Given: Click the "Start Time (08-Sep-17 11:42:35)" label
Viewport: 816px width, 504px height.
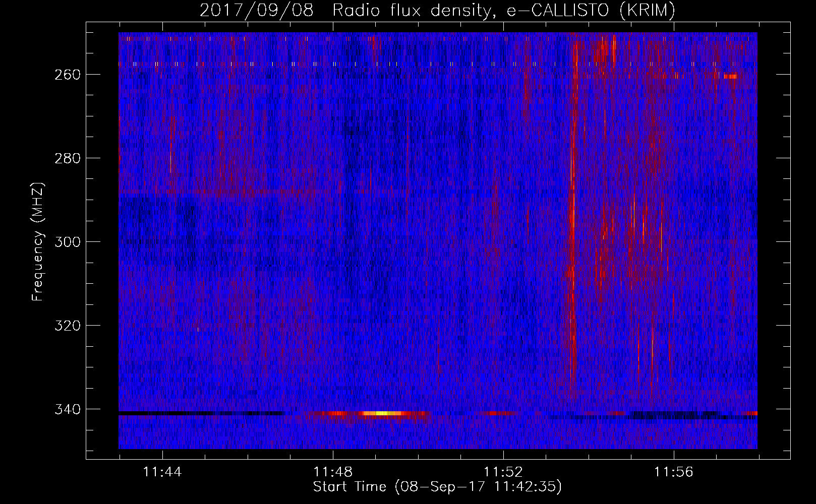Looking at the screenshot, I should (437, 487).
